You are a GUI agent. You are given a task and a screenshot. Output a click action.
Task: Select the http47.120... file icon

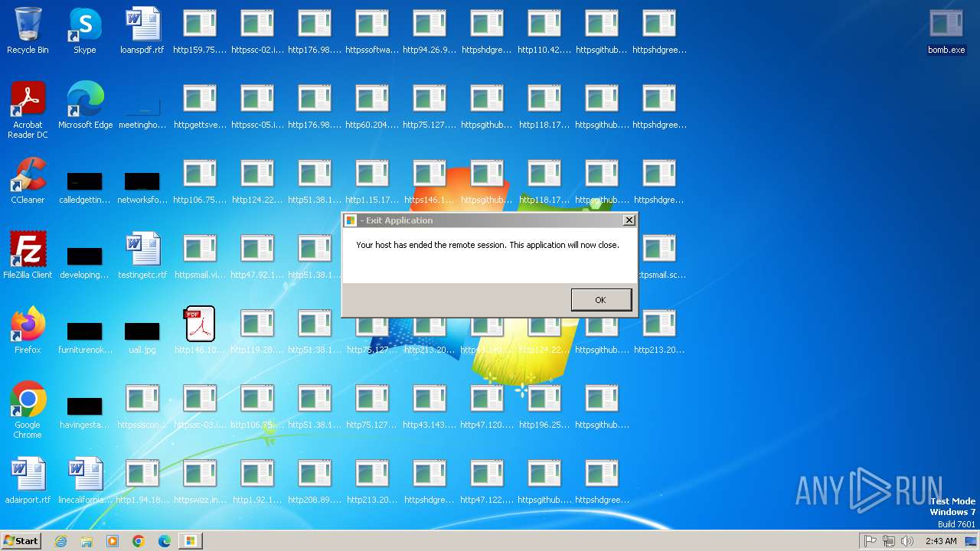(487, 406)
